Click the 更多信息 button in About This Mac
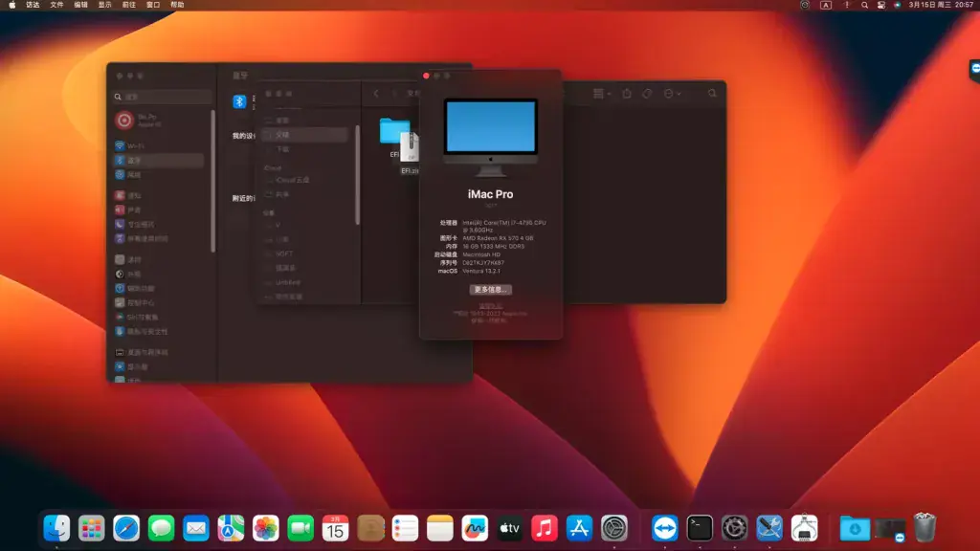This screenshot has width=980, height=551. pos(491,290)
